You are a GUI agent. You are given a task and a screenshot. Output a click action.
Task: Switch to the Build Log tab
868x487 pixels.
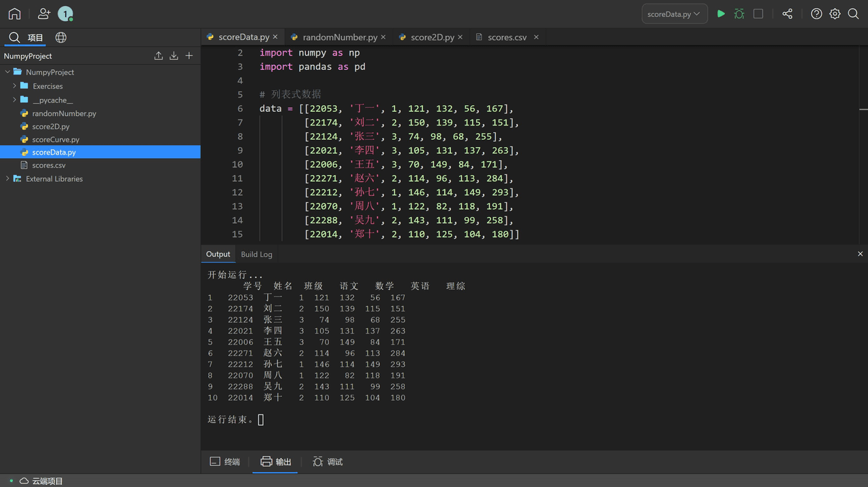coord(256,254)
